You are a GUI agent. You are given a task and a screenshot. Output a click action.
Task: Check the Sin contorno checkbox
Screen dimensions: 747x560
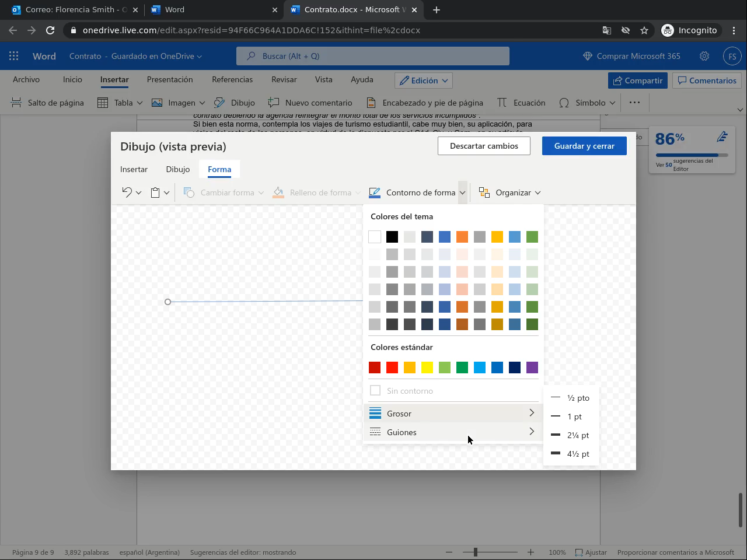coord(375,391)
